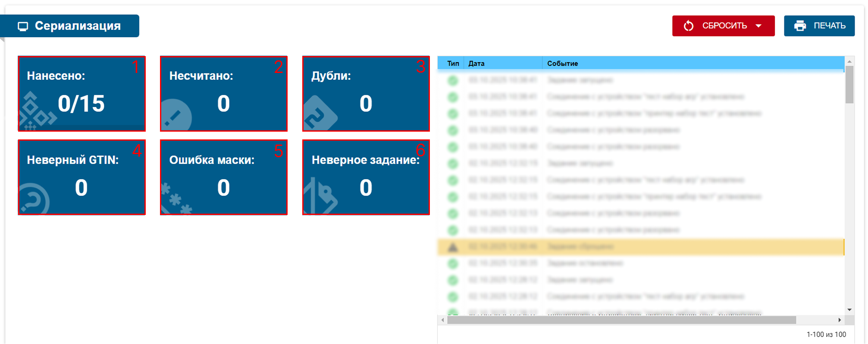This screenshot has height=344, width=868.
Task: Click the horizontal scrollbar right arrow
Action: (840, 320)
